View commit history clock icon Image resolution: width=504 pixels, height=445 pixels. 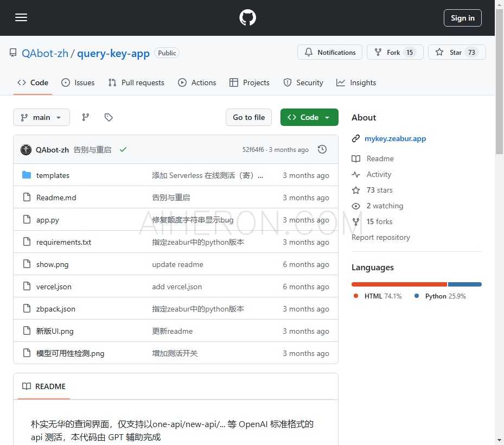[x=322, y=149]
